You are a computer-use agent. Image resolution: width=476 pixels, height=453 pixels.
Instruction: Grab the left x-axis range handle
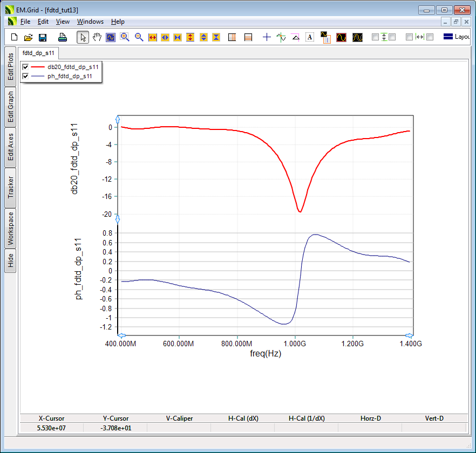coord(121,335)
